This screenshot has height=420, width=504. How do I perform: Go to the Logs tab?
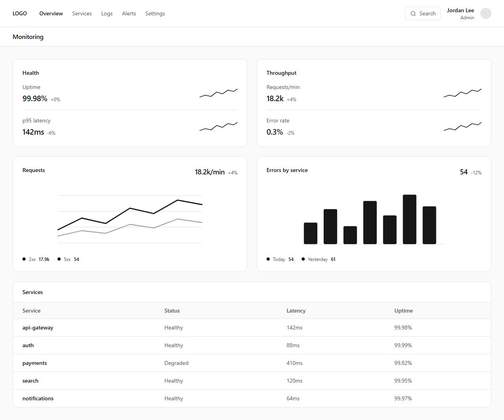[107, 13]
